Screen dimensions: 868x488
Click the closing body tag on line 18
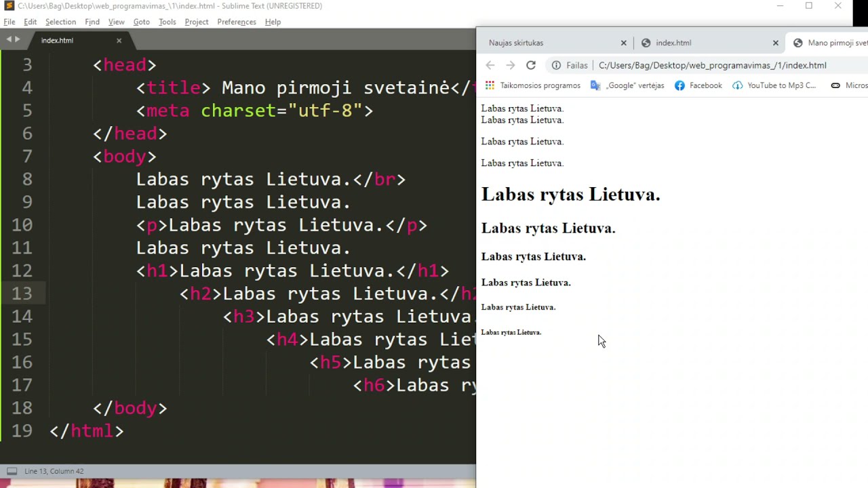(130, 408)
